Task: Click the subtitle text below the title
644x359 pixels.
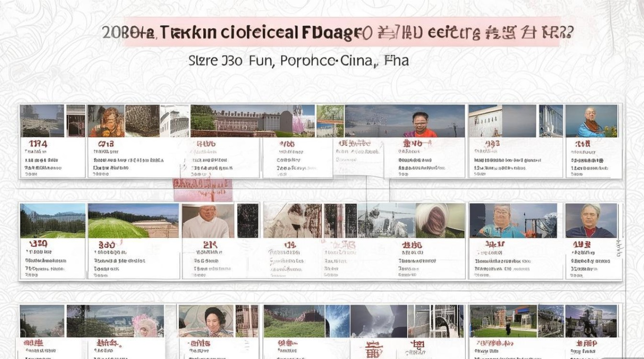Action: [x=299, y=61]
